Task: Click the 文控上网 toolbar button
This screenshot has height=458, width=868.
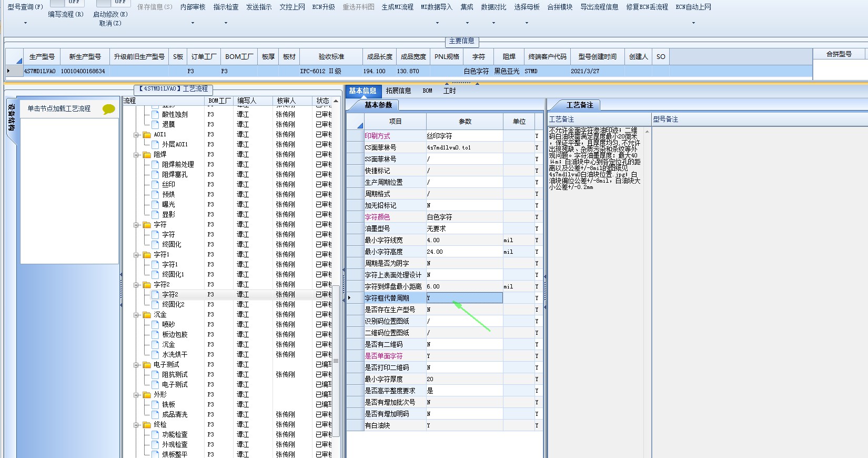Action: coord(292,7)
